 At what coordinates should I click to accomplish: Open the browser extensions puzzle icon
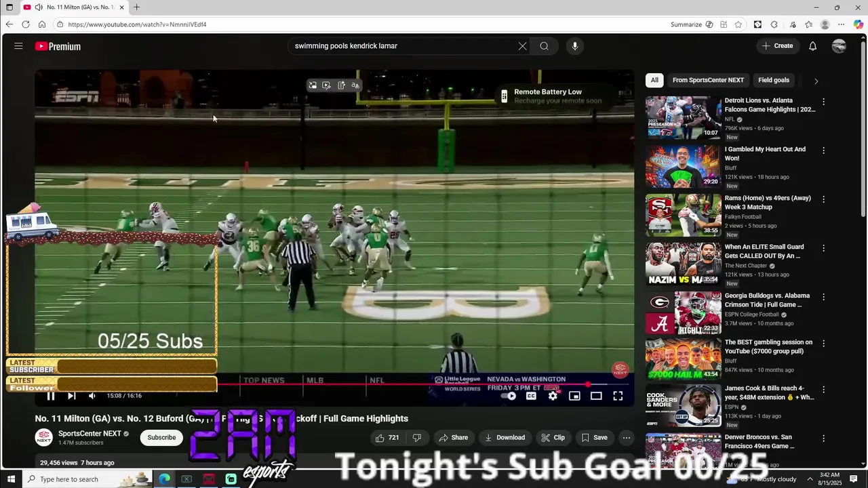[774, 24]
